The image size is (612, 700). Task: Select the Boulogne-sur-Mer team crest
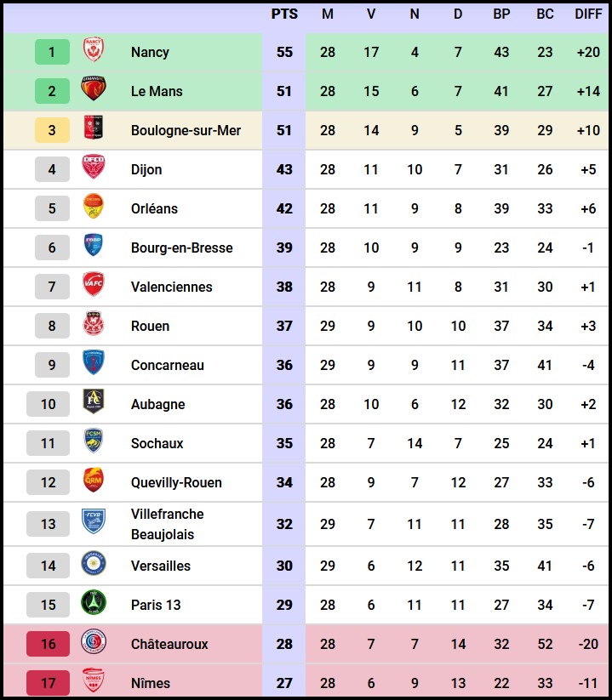(93, 130)
